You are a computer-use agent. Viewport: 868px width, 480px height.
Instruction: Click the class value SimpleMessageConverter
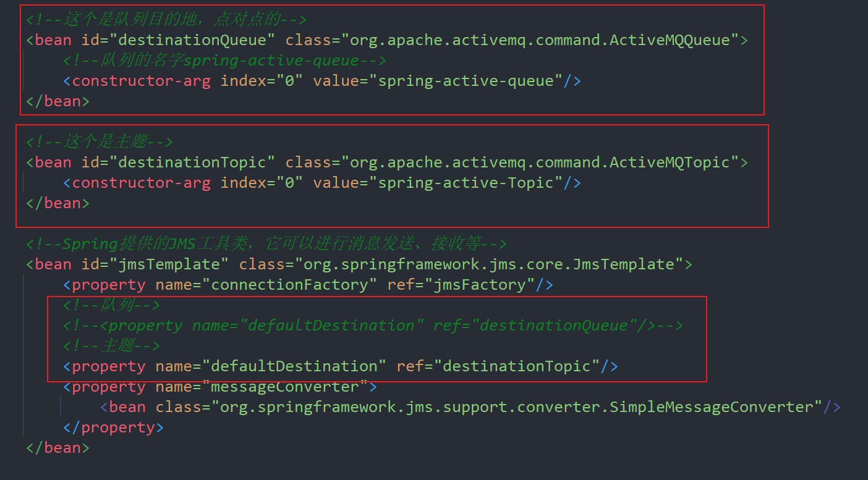pos(517,407)
